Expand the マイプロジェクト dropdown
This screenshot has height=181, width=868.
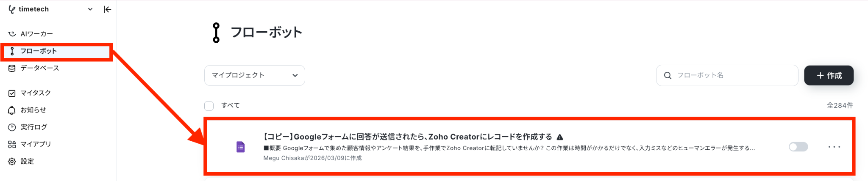click(x=254, y=75)
